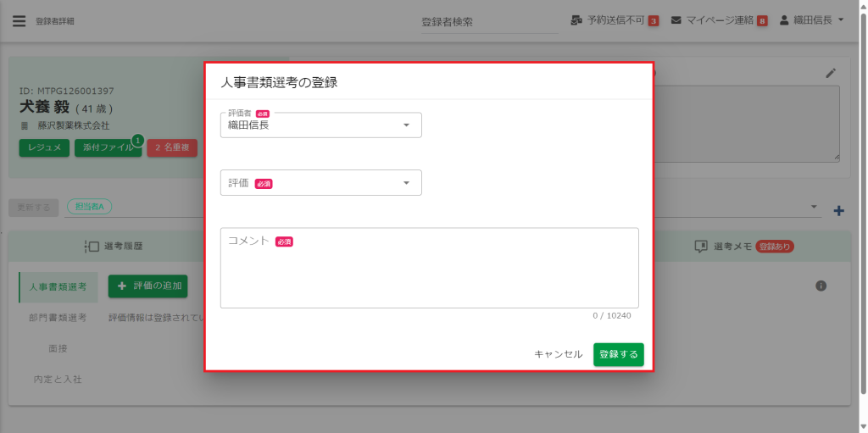The image size is (868, 433).
Task: Open the hamburger navigation menu
Action: tap(19, 21)
